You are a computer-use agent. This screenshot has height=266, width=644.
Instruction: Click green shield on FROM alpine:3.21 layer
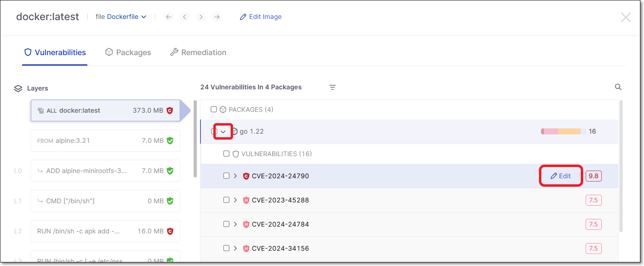click(x=170, y=141)
